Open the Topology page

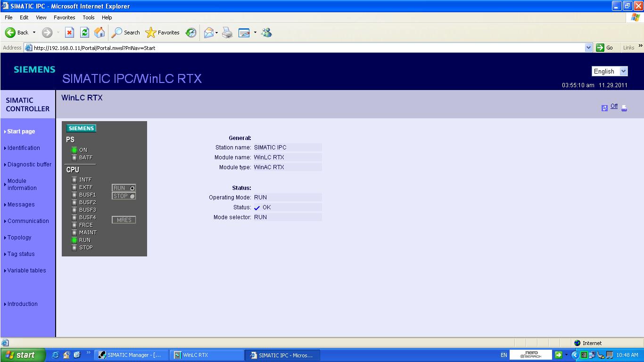click(19, 238)
